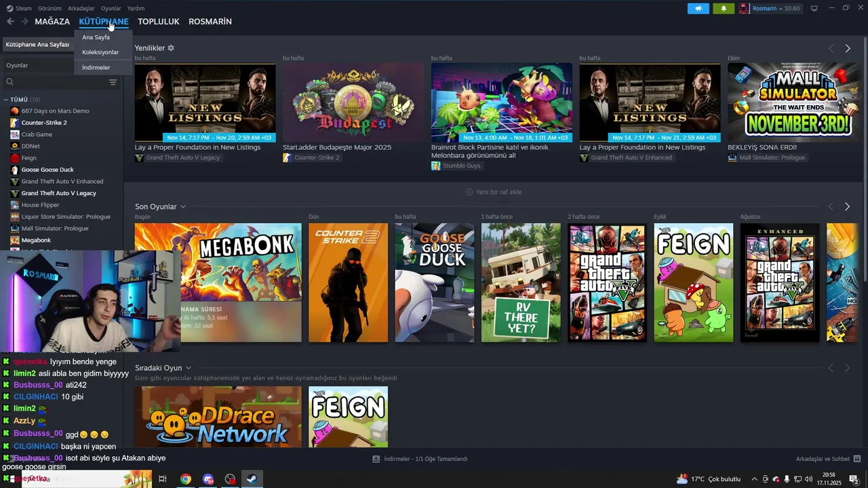Open the Mall Simulator November 3rd news

(x=793, y=102)
